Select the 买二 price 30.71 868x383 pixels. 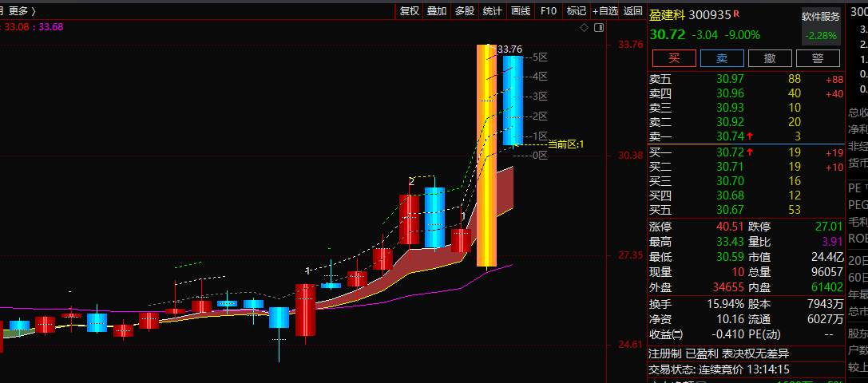(730, 167)
